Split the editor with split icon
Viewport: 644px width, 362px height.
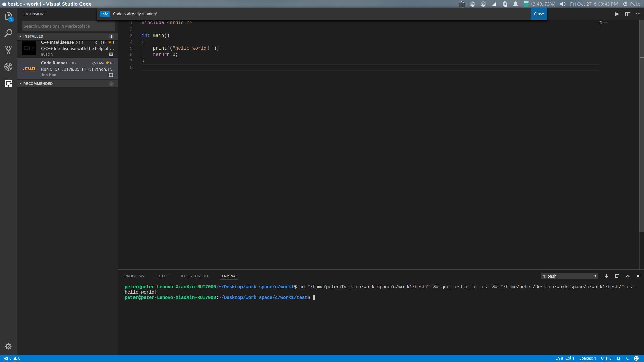(627, 14)
